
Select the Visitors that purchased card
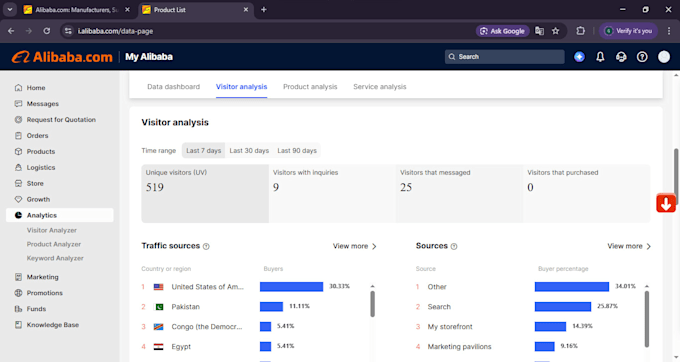point(587,193)
